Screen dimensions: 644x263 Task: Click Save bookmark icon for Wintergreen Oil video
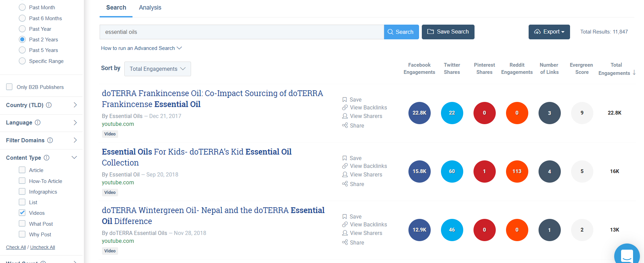[345, 216]
